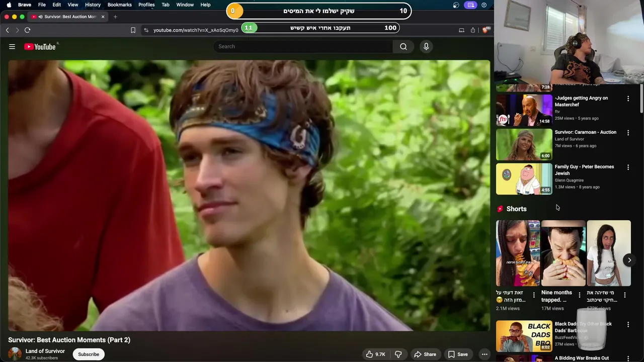Bookmark this page icon
This screenshot has height=362, width=644.
click(x=133, y=30)
